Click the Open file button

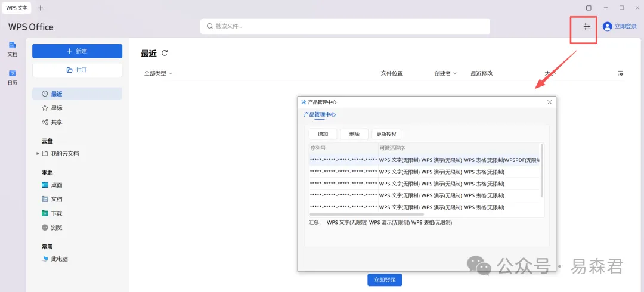pos(77,70)
